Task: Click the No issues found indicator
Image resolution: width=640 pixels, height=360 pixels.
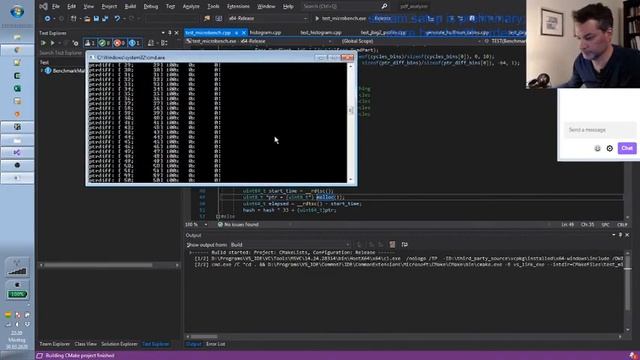Action: (x=238, y=224)
